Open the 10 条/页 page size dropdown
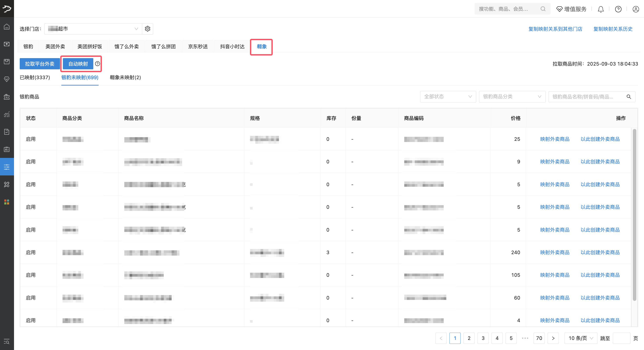The height and width of the screenshot is (350, 644). click(580, 338)
